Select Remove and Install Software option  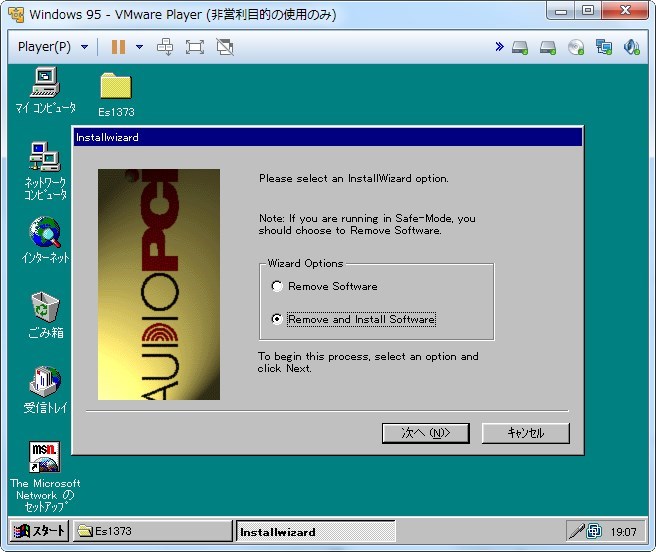point(354,319)
